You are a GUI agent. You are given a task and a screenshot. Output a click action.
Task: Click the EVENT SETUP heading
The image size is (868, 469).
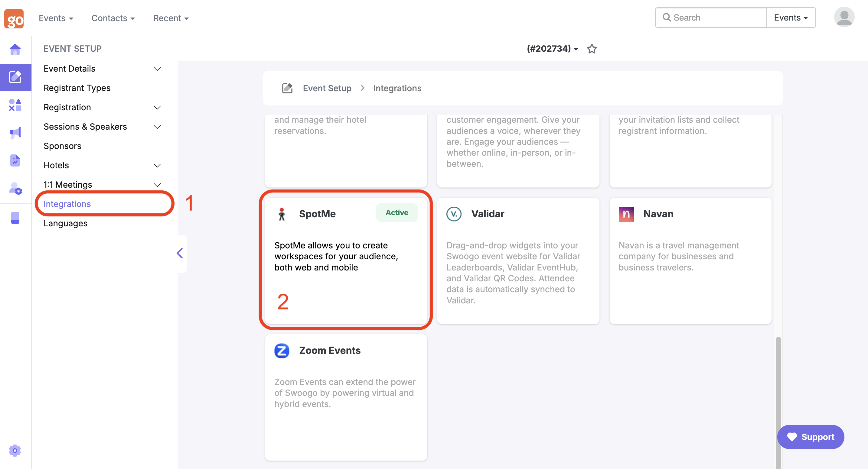tap(73, 49)
